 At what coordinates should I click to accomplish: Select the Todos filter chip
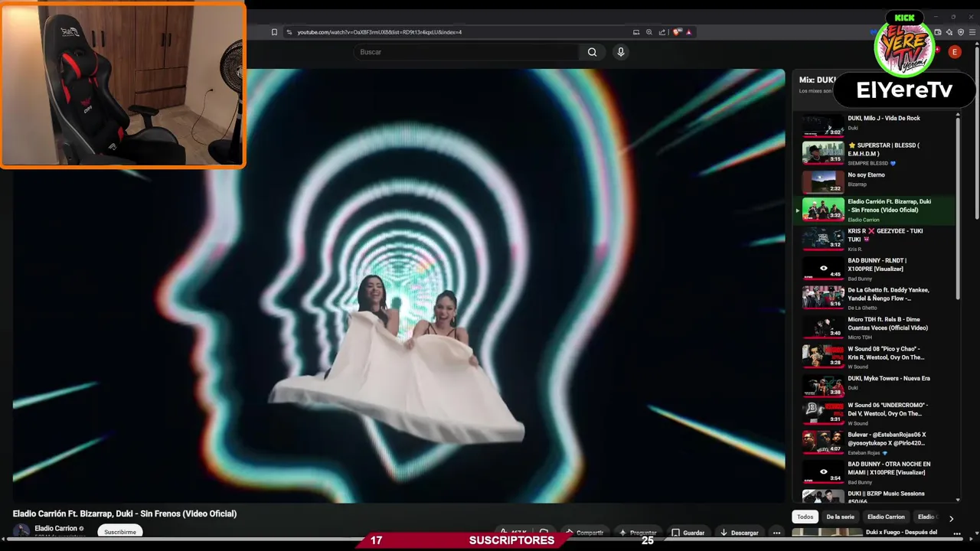click(805, 517)
